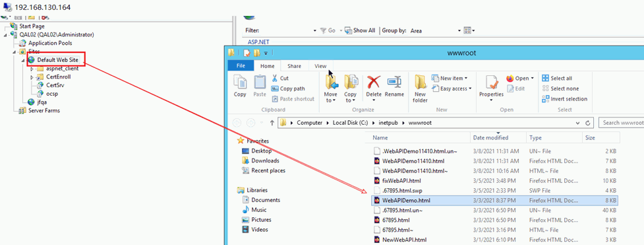Open the Share ribbon tab
Image resolution: width=644 pixels, height=245 pixels.
294,66
